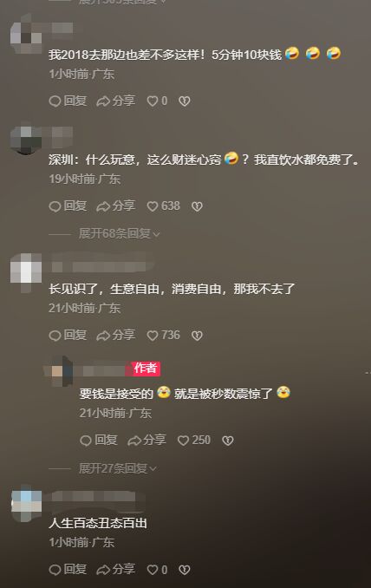
Task: Expand 展开27条回复 replies
Action: point(118,468)
